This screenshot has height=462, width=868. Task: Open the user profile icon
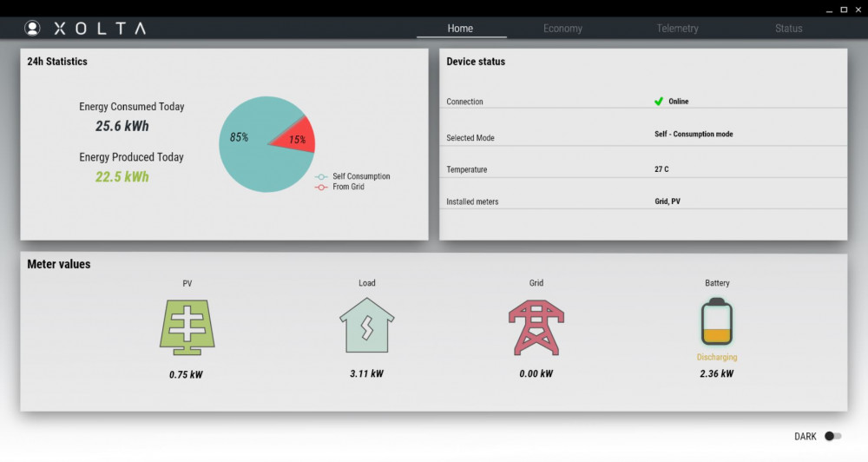click(32, 29)
